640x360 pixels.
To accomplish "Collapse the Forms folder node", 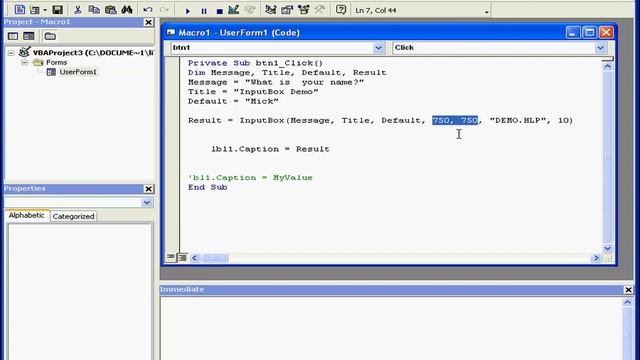I will [24, 62].
